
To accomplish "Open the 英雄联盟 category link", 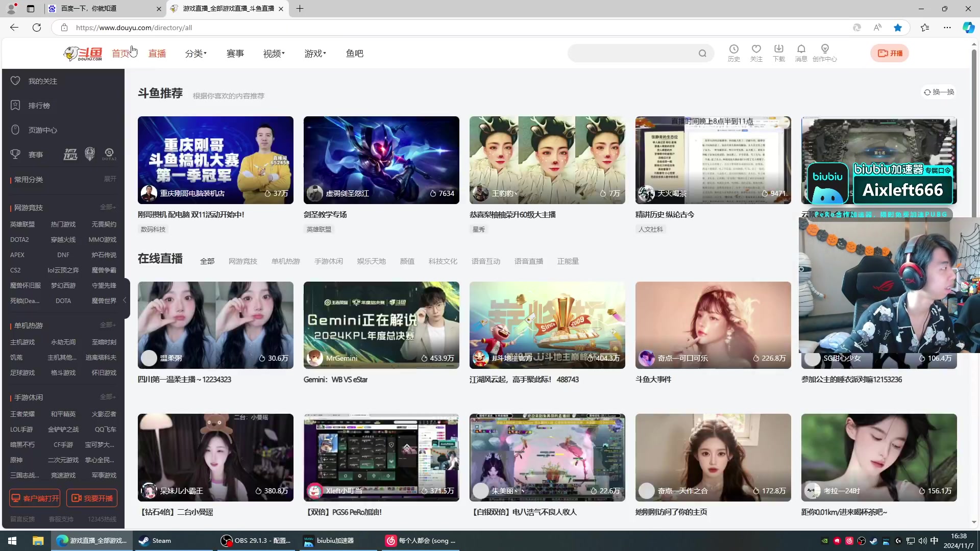I will click(22, 224).
